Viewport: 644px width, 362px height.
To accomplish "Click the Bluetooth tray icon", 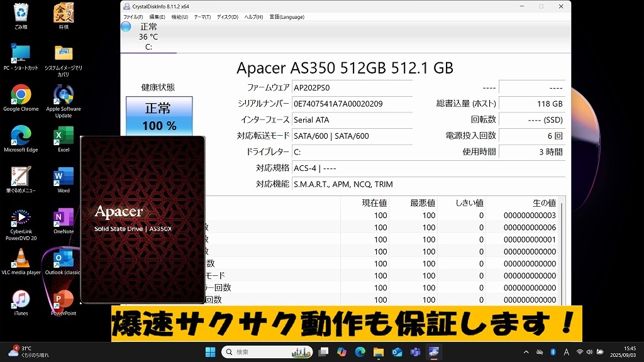I will [x=553, y=352].
